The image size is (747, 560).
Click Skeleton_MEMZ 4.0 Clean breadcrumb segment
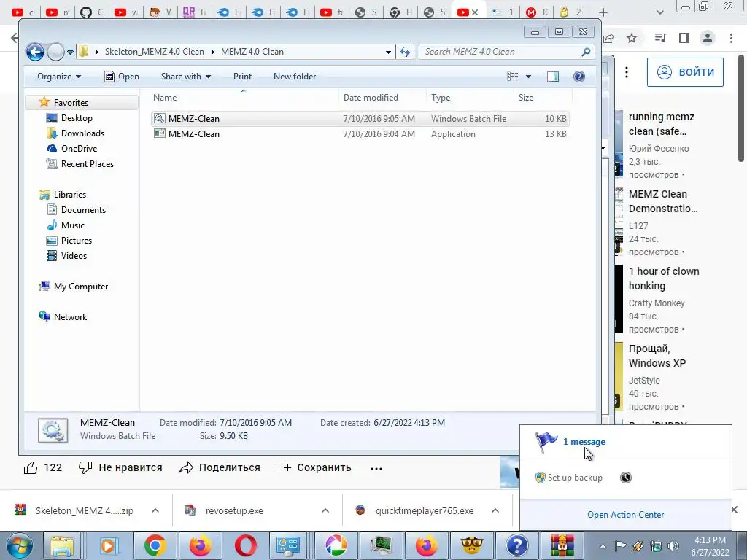click(x=155, y=52)
